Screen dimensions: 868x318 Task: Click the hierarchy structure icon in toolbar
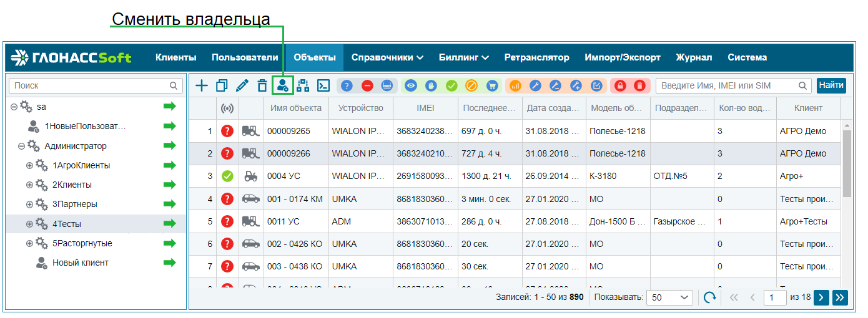tap(303, 86)
